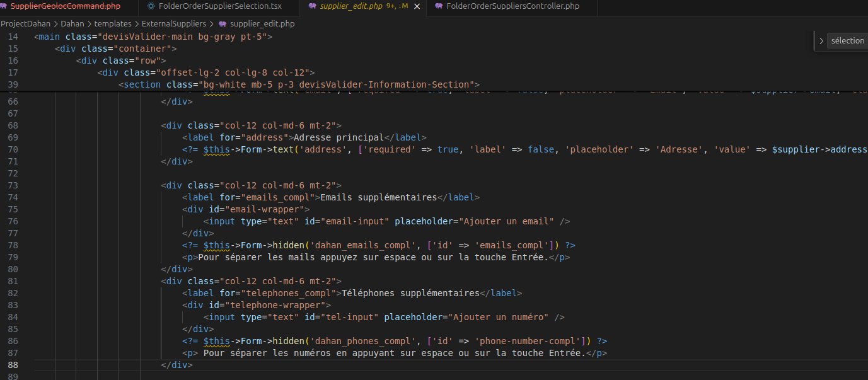This screenshot has width=868, height=380.
Task: Click the React icon on FolderOrderSupplierSelection.tsx tab
Action: pos(151,6)
